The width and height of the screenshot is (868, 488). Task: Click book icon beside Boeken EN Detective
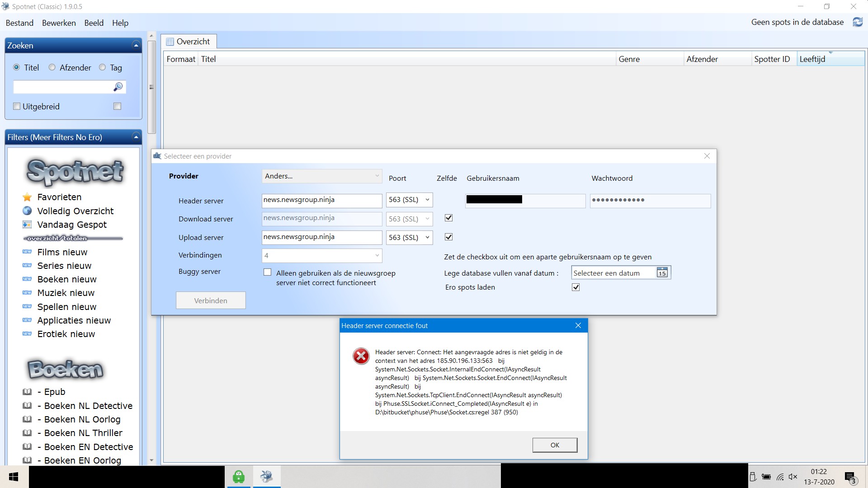coord(27,446)
